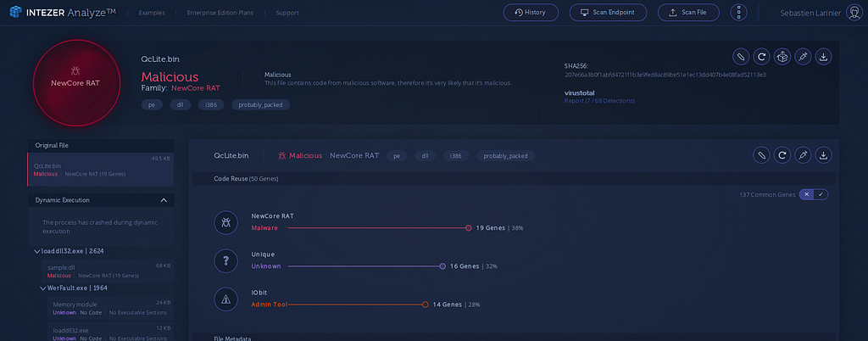868x341 pixels.
Task: Click the 'dll' tag in QcLite.bin detail header
Action: click(425, 156)
